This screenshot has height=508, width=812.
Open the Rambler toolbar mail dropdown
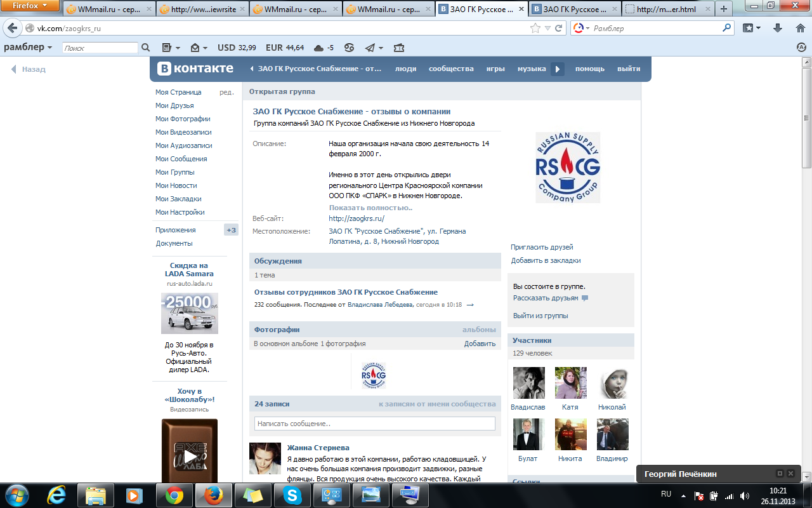pyautogui.click(x=200, y=48)
